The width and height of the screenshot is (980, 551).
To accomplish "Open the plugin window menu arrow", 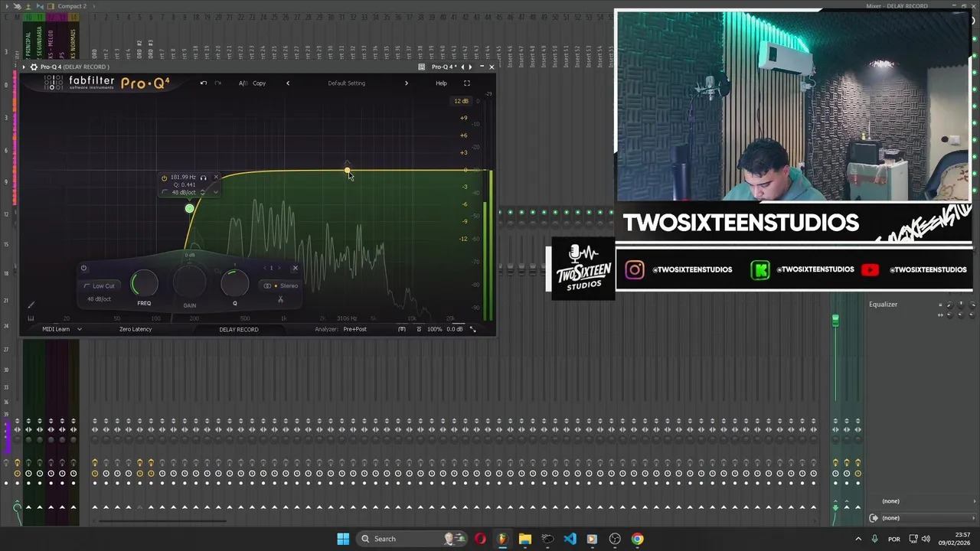I will [24, 67].
